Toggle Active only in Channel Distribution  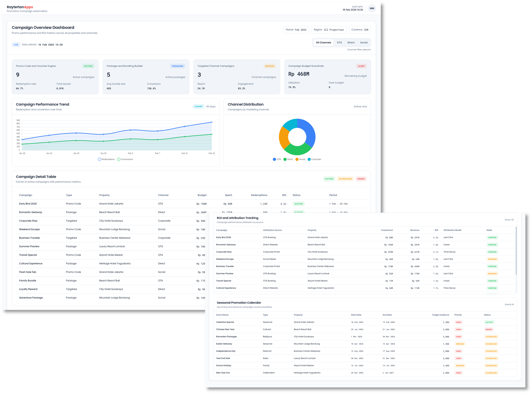(x=360, y=106)
